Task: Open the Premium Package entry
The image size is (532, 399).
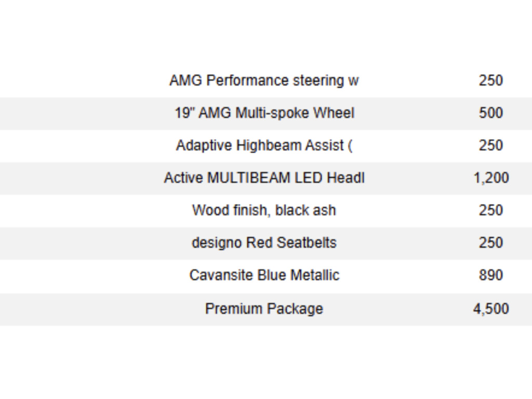Action: [264, 309]
